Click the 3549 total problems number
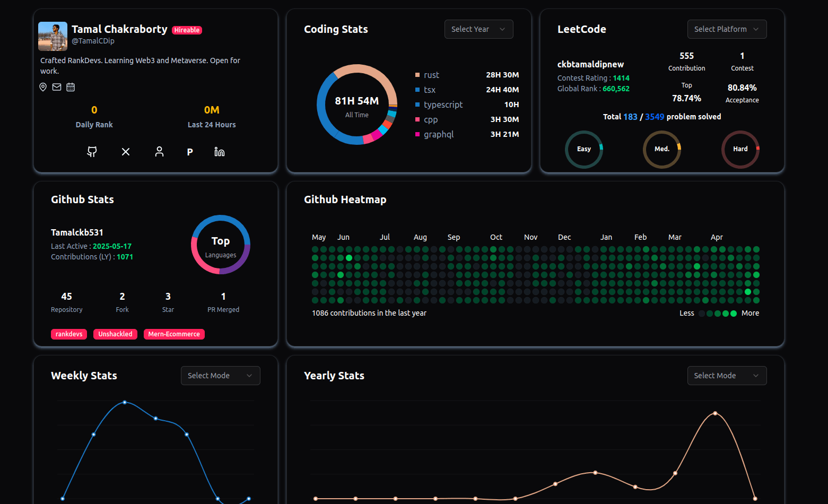 [x=655, y=117]
